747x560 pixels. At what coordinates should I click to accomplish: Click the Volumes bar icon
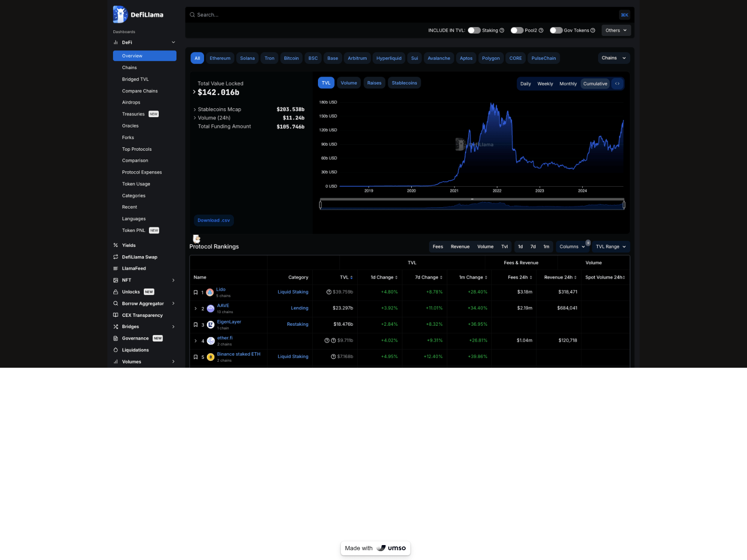[x=116, y=362]
